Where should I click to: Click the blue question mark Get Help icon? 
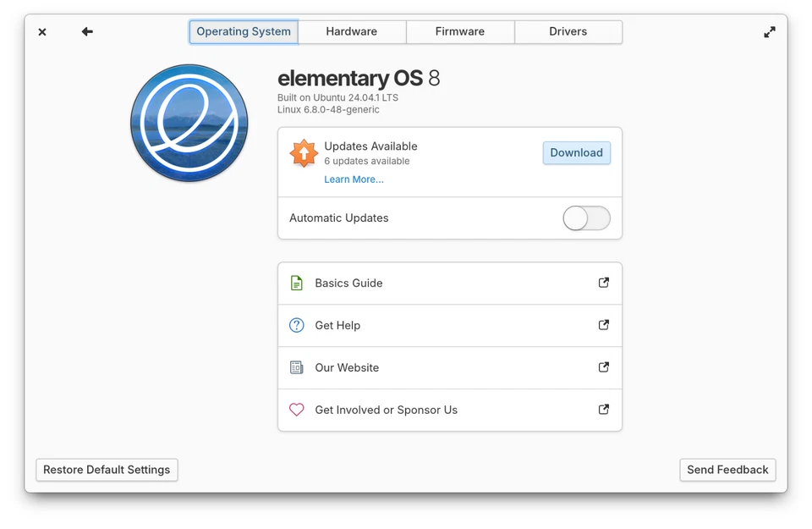[x=296, y=325]
